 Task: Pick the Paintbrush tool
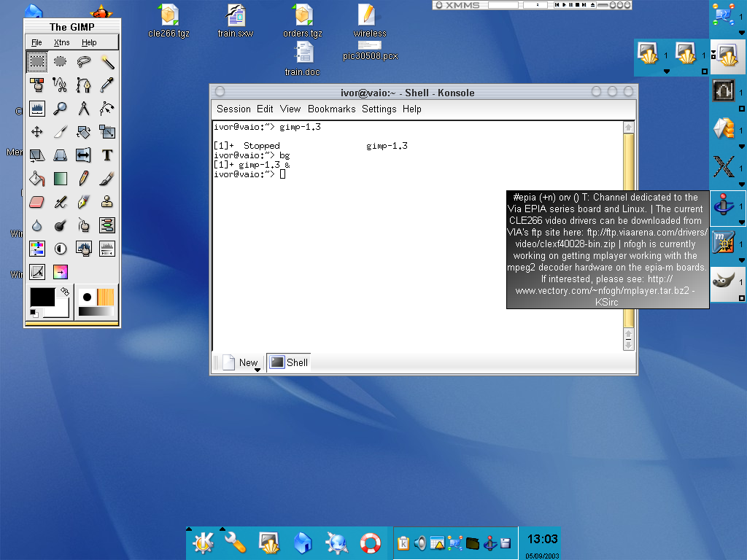pos(107,178)
